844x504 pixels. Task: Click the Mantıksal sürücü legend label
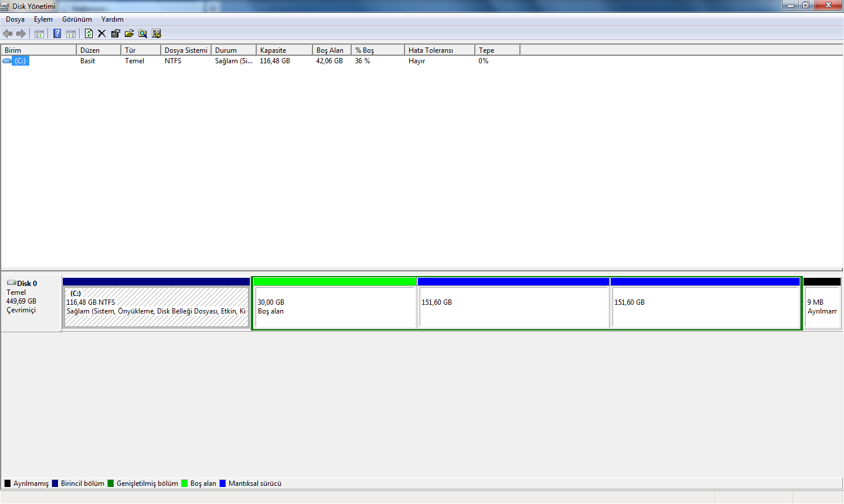[x=255, y=483]
